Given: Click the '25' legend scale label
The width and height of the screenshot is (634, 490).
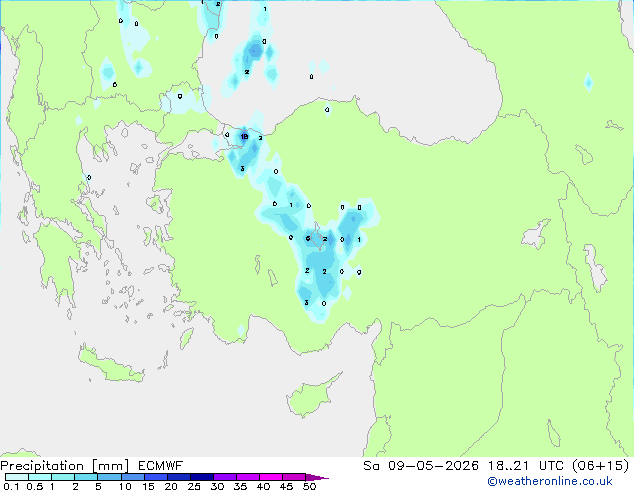Looking at the screenshot, I should 194,486.
